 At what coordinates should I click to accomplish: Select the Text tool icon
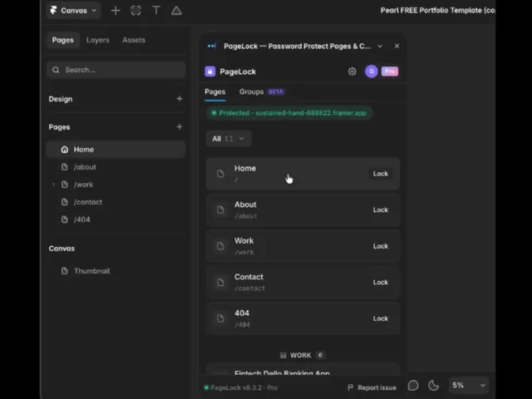click(x=156, y=11)
